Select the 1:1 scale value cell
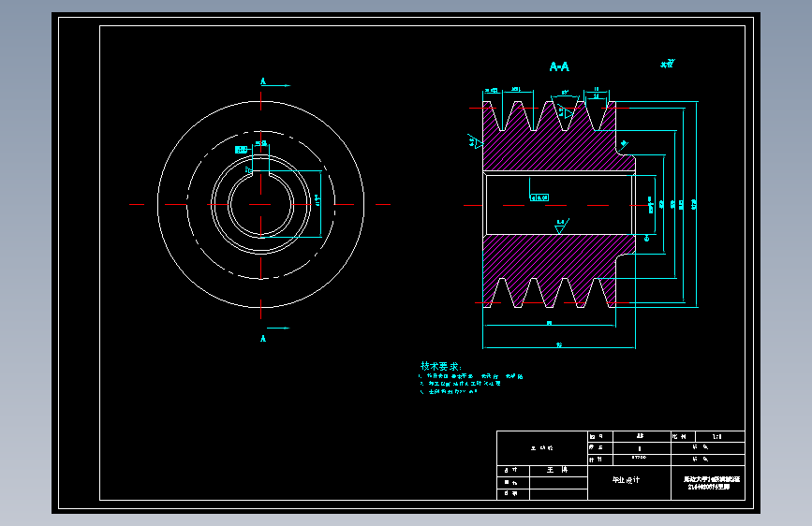812x526 pixels. 720,436
